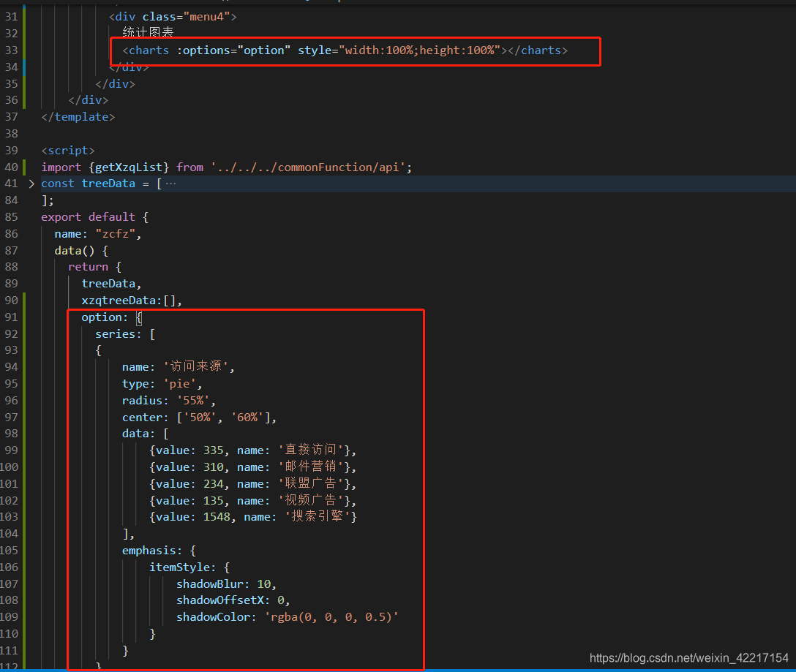Click line number 85 in the gutter
The image size is (796, 672).
coord(11,216)
